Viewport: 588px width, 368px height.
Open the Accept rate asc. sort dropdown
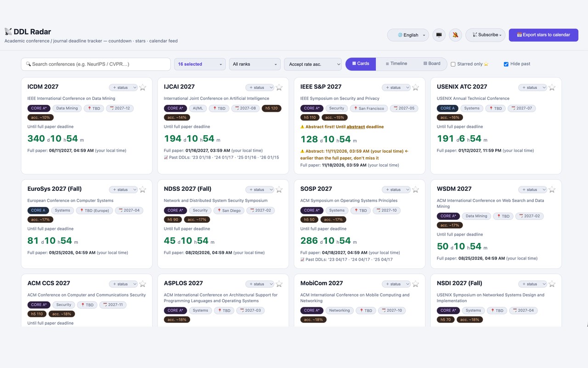[313, 64]
